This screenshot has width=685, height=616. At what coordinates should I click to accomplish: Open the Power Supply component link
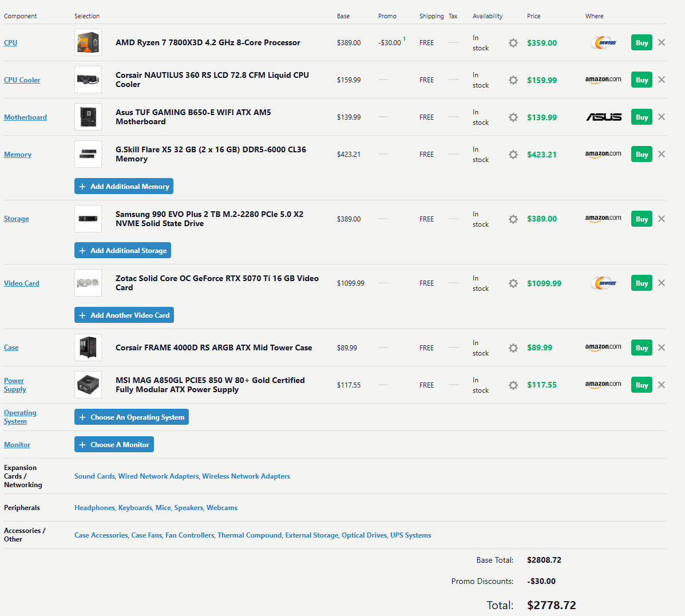pos(15,385)
